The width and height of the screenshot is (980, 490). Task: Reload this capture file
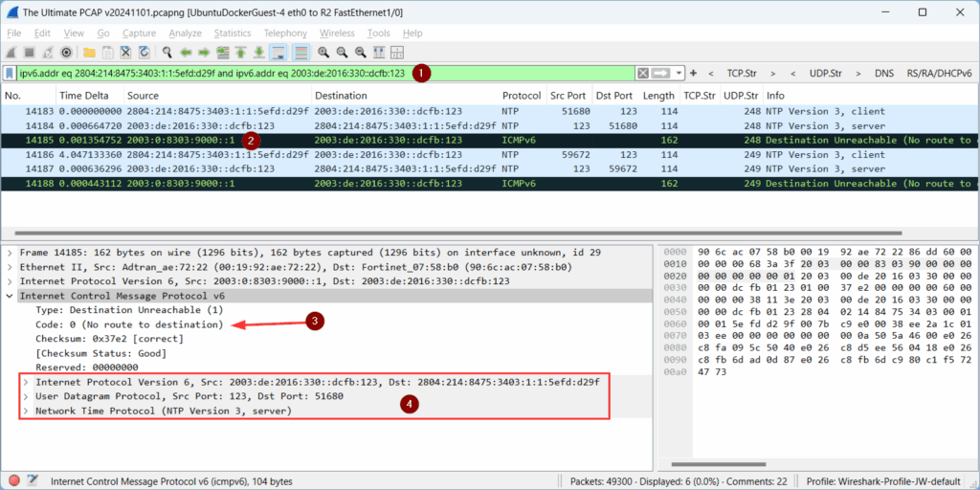[x=144, y=52]
